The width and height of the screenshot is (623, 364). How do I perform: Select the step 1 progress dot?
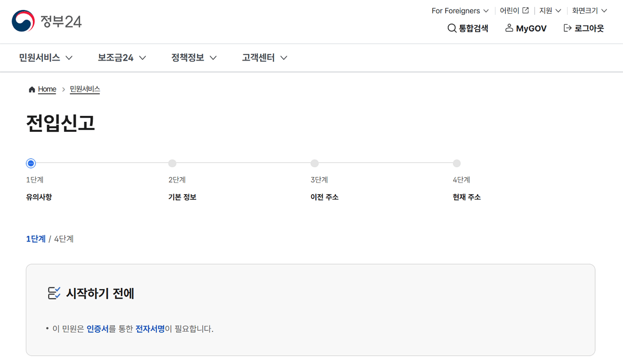coord(30,163)
